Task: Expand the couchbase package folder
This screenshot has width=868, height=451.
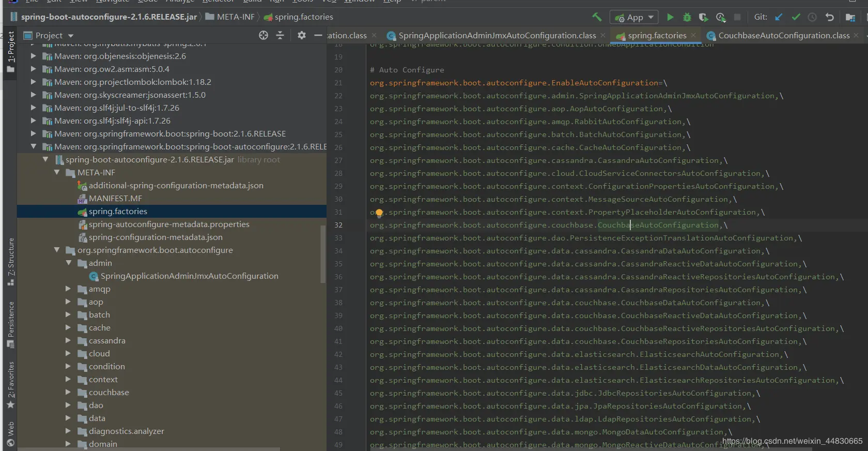Action: point(68,392)
